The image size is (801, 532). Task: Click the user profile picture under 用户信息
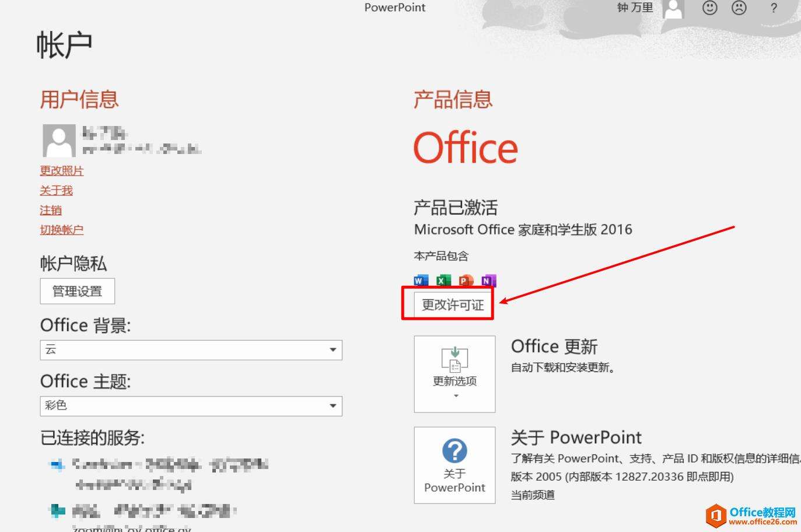(x=59, y=140)
